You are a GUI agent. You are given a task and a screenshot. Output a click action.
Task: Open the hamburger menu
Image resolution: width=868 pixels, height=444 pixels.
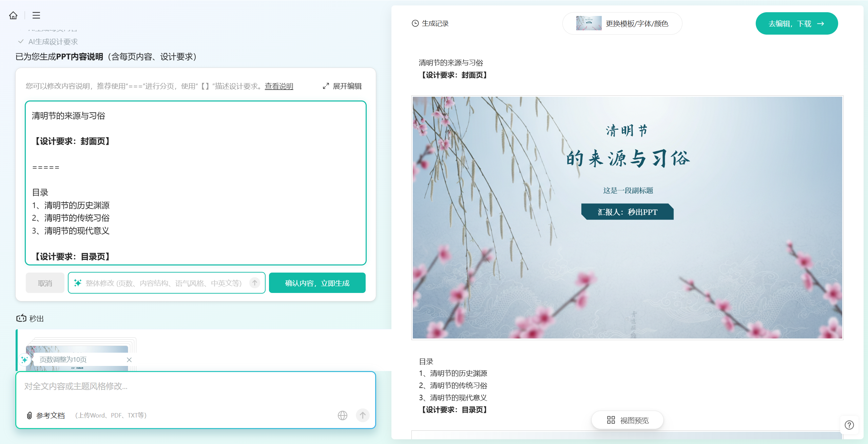[x=36, y=15]
